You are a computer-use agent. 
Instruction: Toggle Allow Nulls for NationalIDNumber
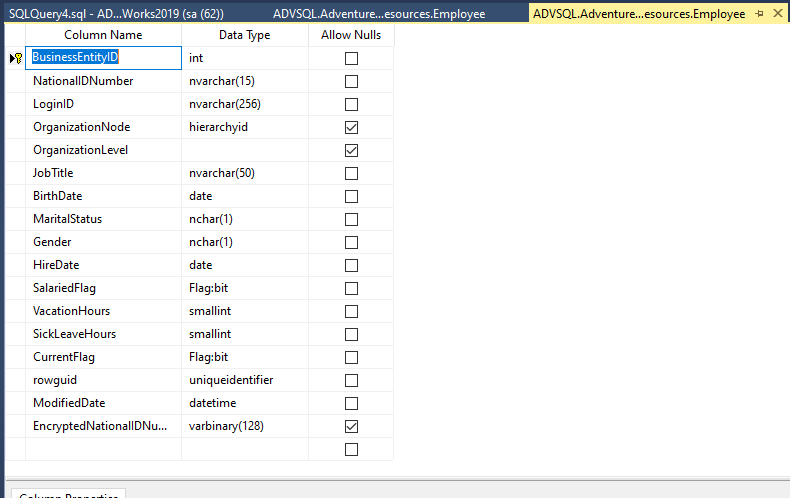(351, 81)
